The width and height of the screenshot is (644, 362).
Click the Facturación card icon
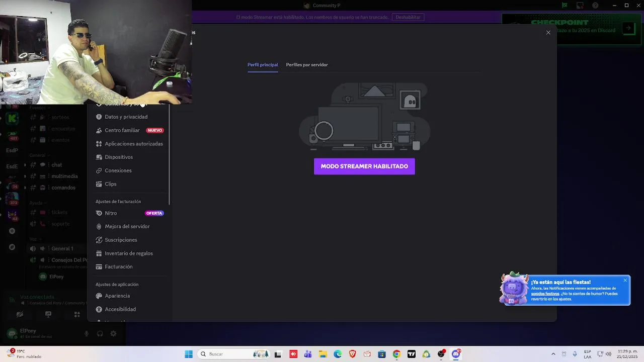99,266
